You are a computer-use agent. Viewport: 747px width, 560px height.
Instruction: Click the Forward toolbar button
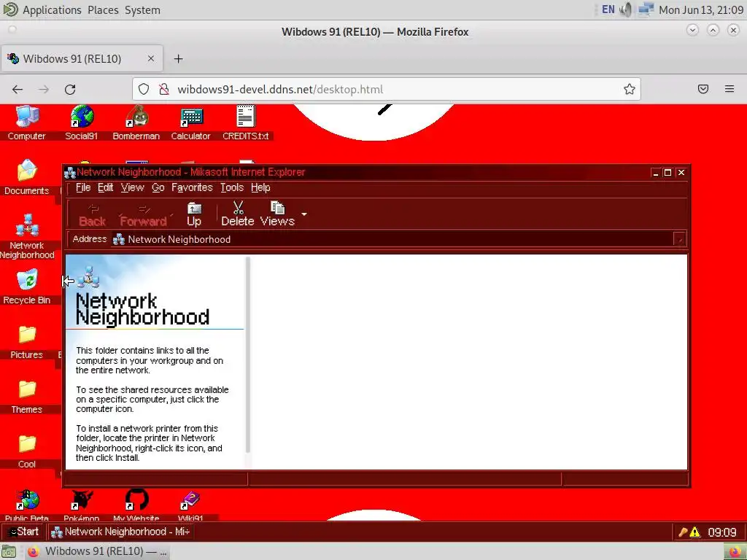(x=144, y=215)
